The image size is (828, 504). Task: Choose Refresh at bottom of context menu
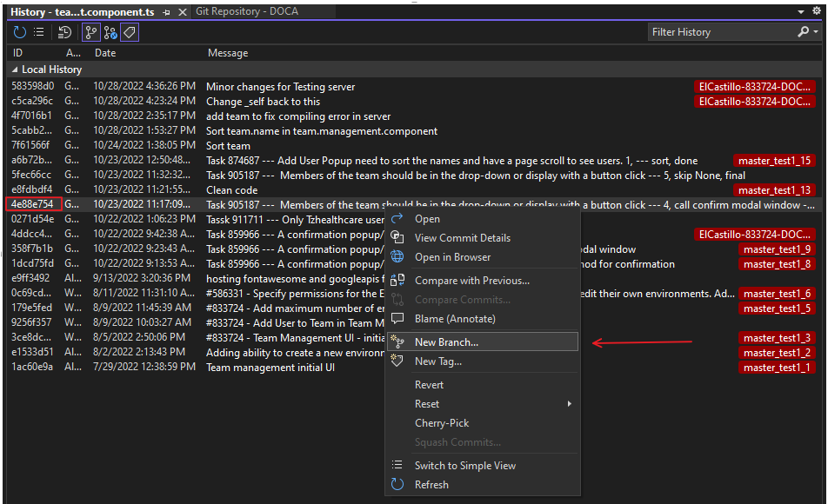point(484,485)
